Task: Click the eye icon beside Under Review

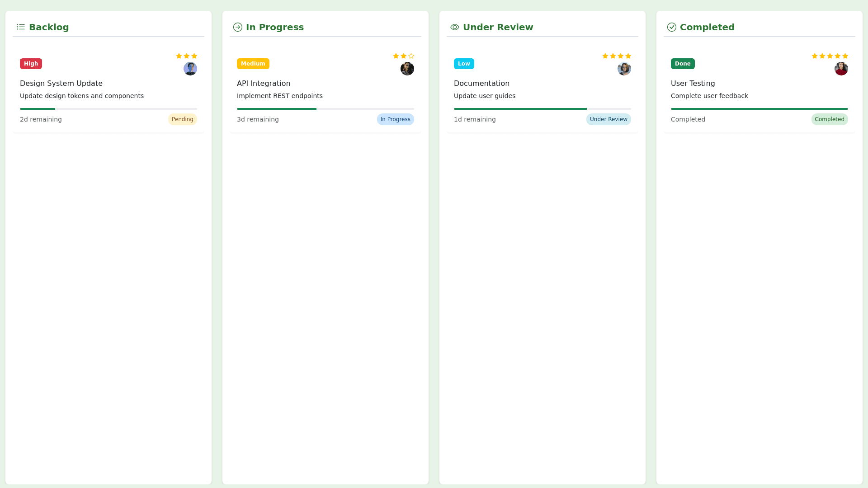Action: tap(454, 27)
